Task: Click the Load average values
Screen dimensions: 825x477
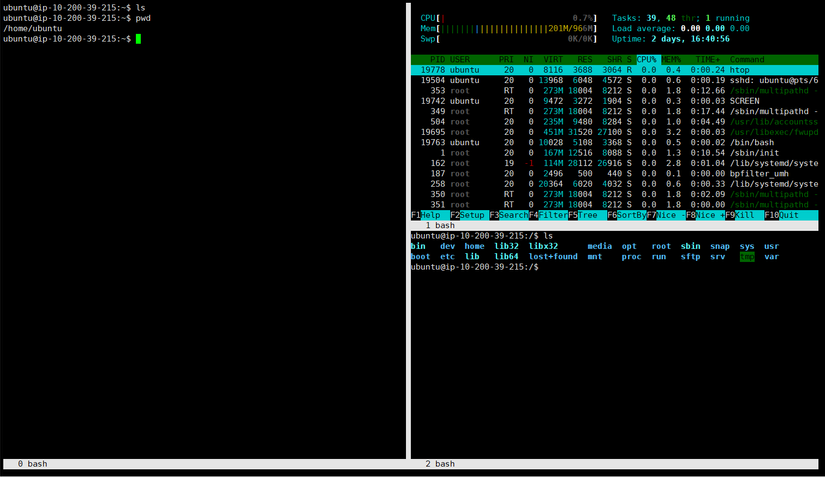Action: (x=715, y=28)
